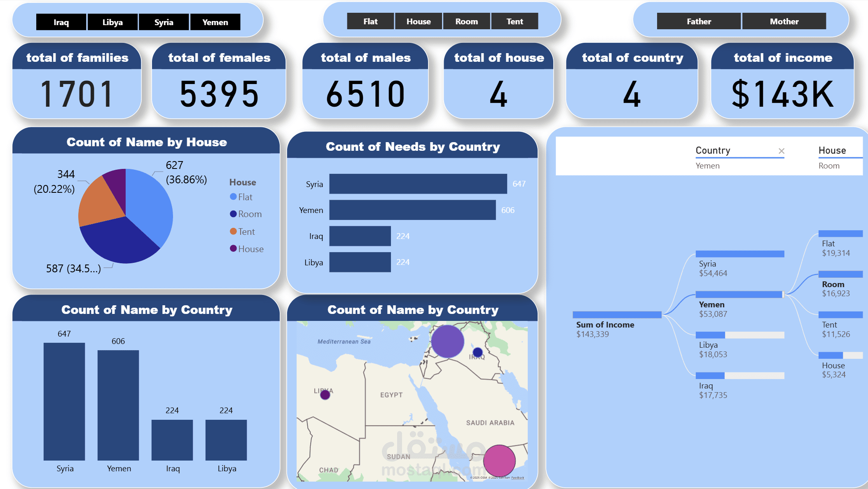
Task: Click the Flat legend color marker
Action: coord(233,197)
